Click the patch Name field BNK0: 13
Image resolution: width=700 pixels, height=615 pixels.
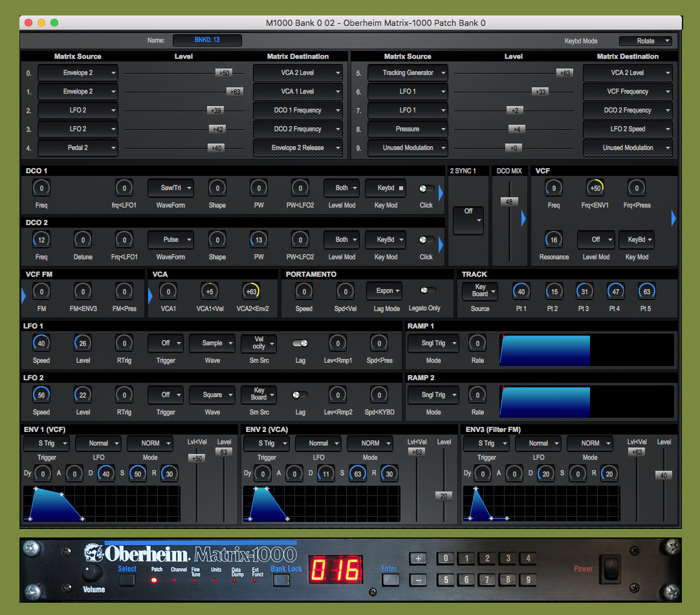pos(207,40)
